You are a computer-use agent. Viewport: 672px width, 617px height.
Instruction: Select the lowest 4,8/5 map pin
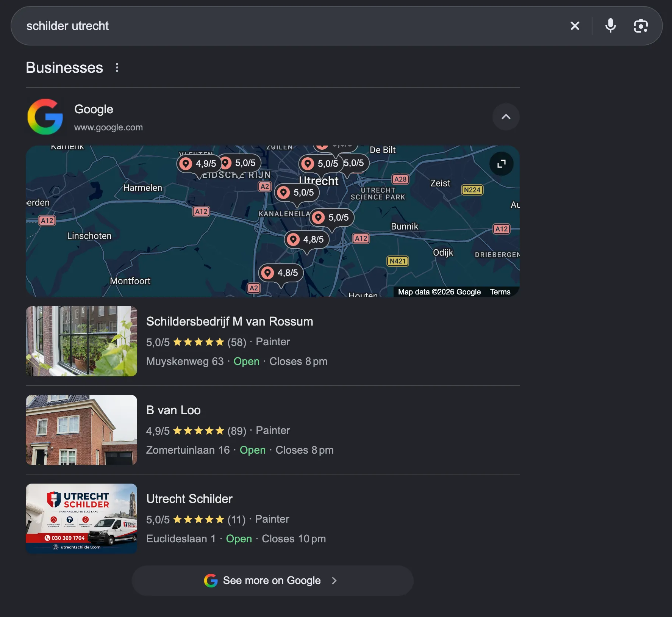(281, 273)
